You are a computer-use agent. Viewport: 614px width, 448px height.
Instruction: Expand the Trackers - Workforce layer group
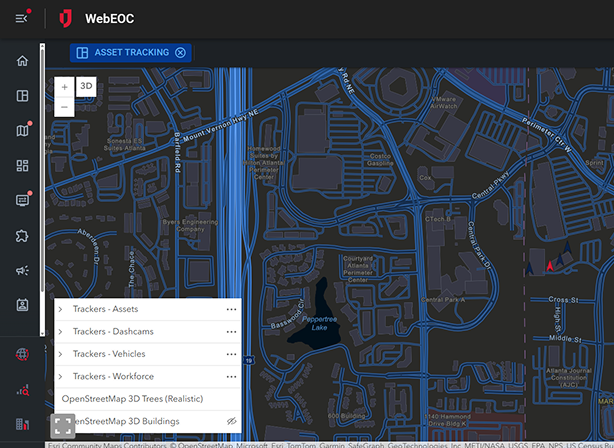pyautogui.click(x=61, y=376)
